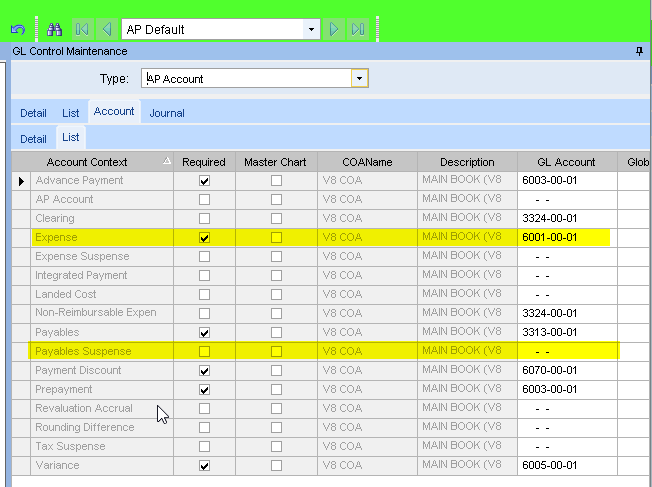Viewport: 652px width, 487px height.
Task: Click GL Account 3324-00-01 for Clearing
Action: pyautogui.click(x=567, y=218)
